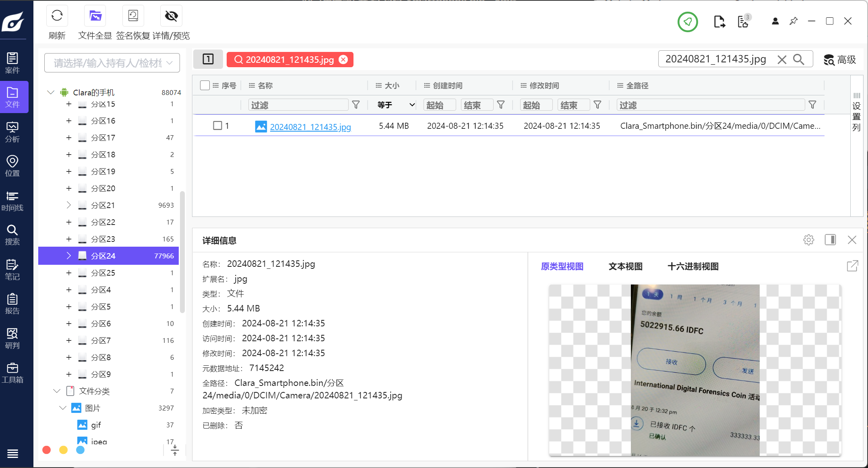The image size is (868, 468).
Task: Open 等于 size comparison dropdown
Action: 396,105
